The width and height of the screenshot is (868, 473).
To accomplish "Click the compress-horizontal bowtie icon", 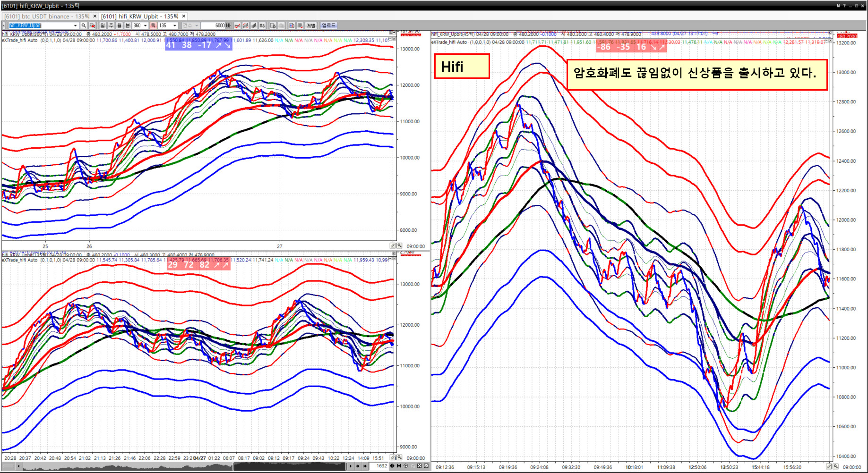I will coord(399,466).
